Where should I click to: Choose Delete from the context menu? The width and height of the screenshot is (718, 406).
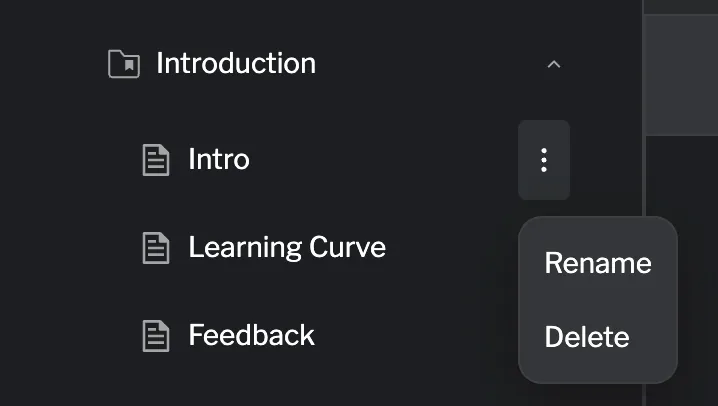tap(586, 337)
